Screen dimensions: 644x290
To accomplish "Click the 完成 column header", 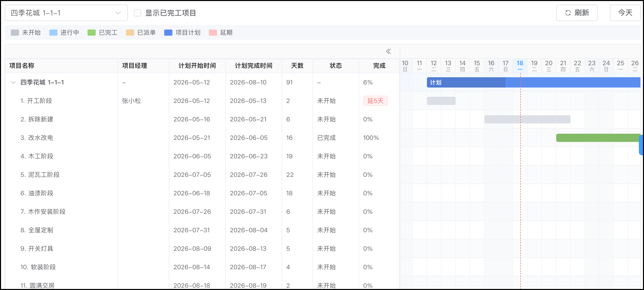I will coord(379,66).
